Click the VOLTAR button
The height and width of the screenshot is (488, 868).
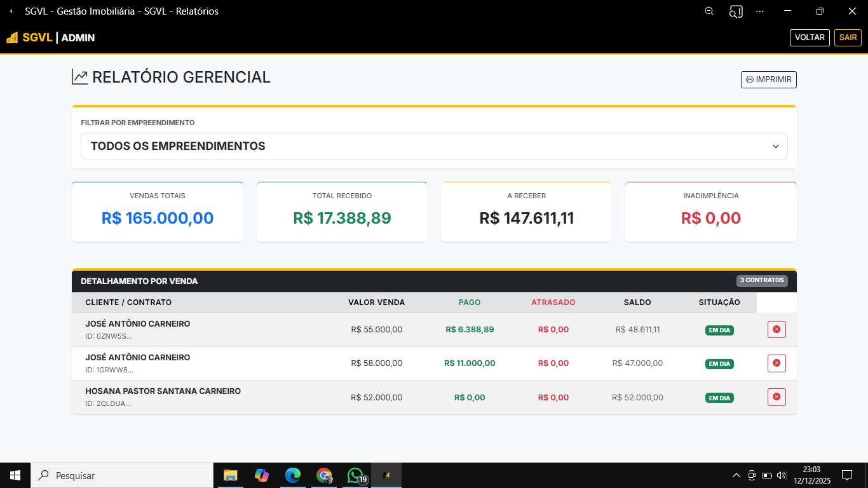[x=810, y=37]
